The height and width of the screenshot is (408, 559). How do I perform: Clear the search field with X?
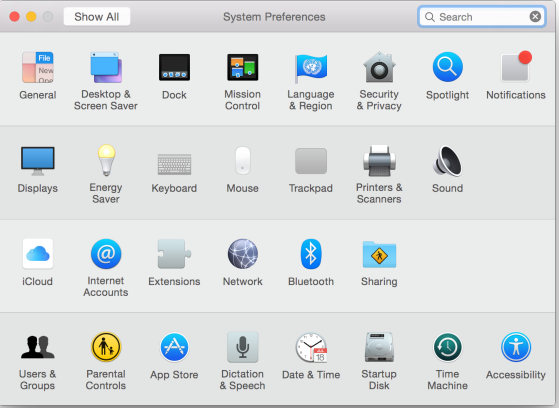click(x=535, y=16)
